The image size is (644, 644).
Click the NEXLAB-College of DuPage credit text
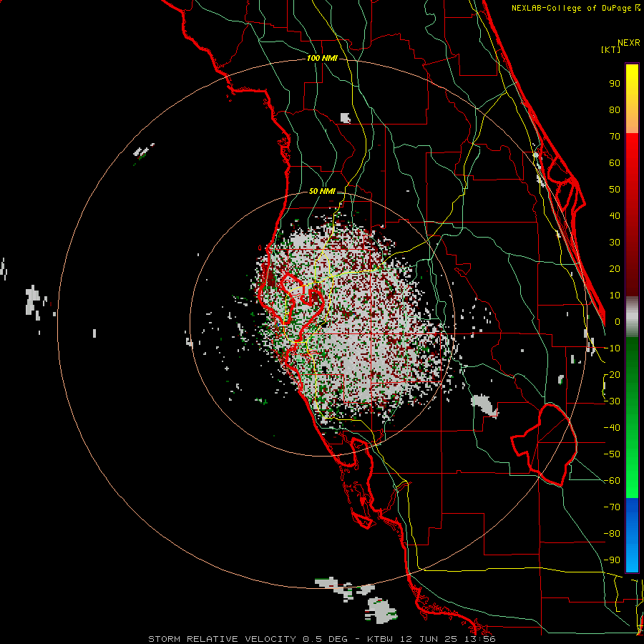(572, 8)
